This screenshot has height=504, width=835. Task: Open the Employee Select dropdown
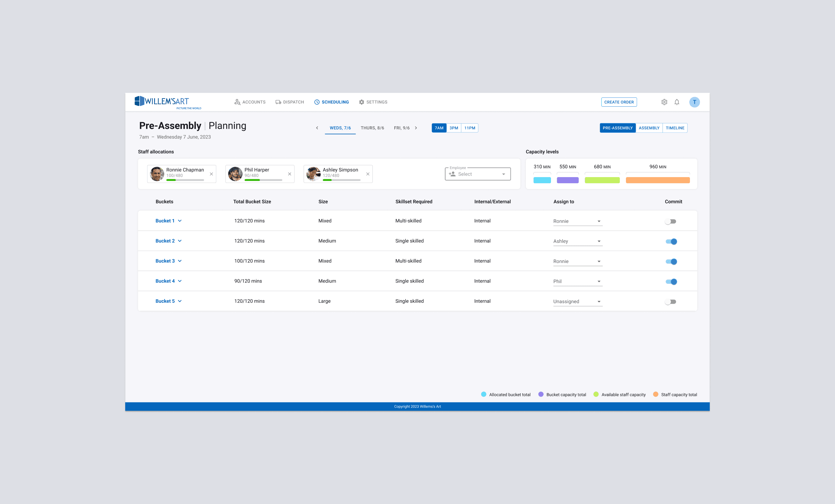click(x=478, y=174)
